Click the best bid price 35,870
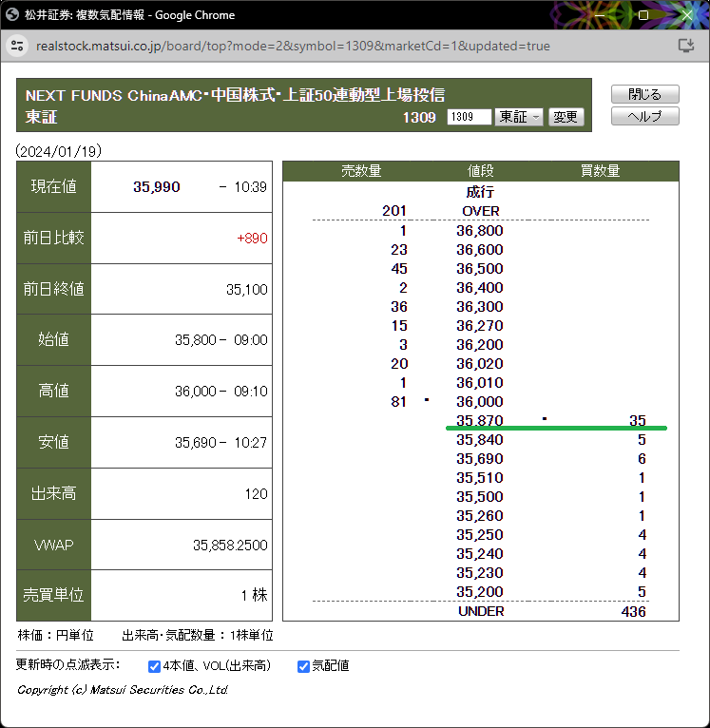This screenshot has width=710, height=728. tap(480, 420)
